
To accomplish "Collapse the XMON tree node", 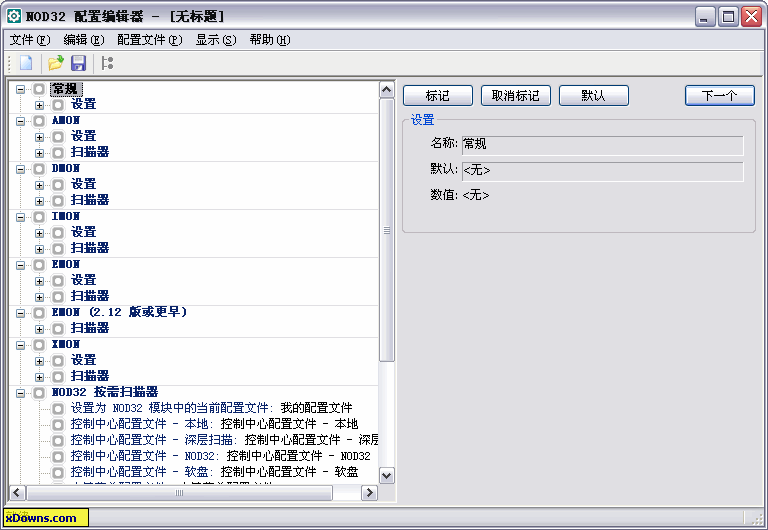I will click(20, 345).
